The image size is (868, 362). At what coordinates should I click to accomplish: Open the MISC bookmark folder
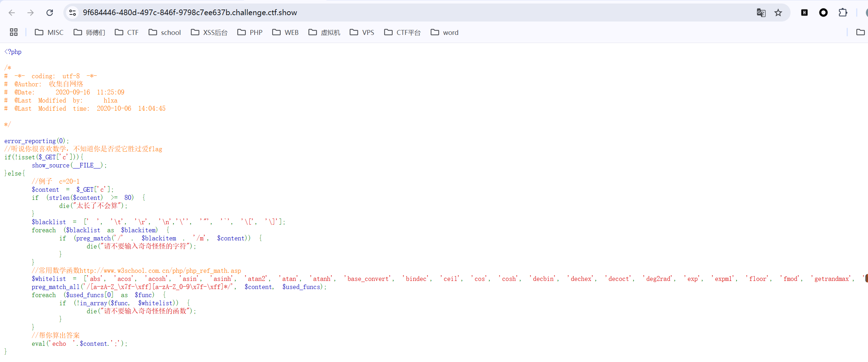pyautogui.click(x=49, y=32)
